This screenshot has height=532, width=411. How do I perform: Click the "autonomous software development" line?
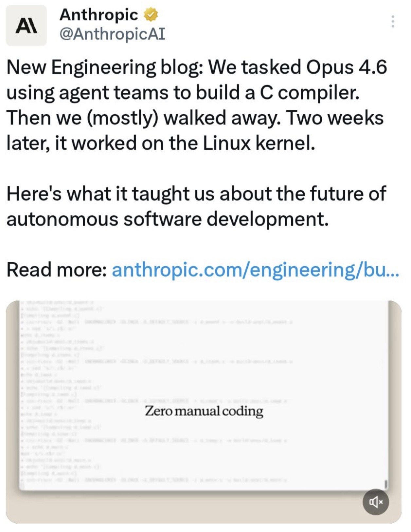pyautogui.click(x=167, y=219)
